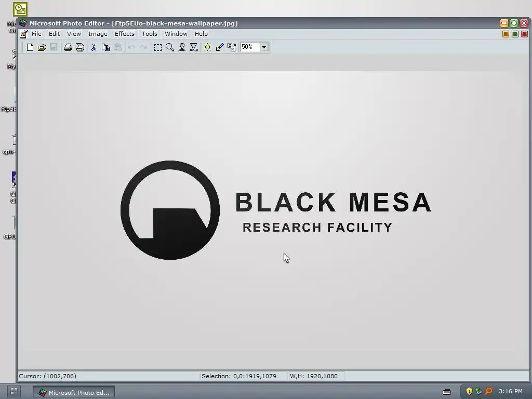
Task: Click the Rotate image toolbar icon
Action: 232,47
